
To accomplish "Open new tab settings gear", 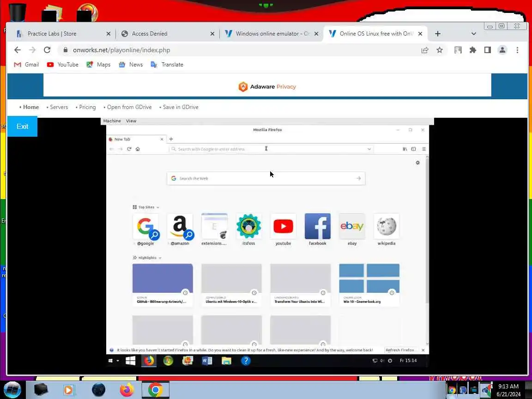I will pyautogui.click(x=417, y=163).
